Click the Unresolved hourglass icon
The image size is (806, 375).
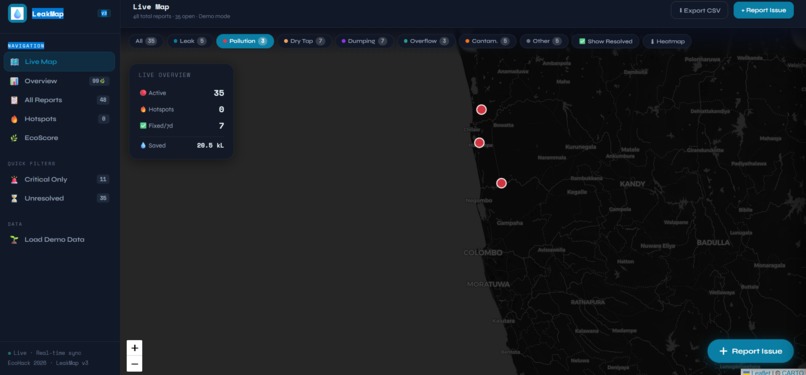tap(14, 198)
